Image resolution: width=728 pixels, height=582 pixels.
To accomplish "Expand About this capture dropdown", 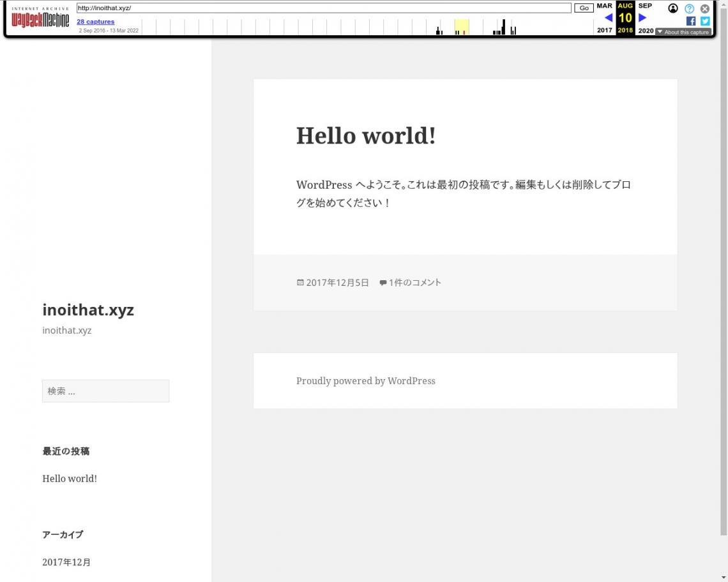I will pos(683,32).
